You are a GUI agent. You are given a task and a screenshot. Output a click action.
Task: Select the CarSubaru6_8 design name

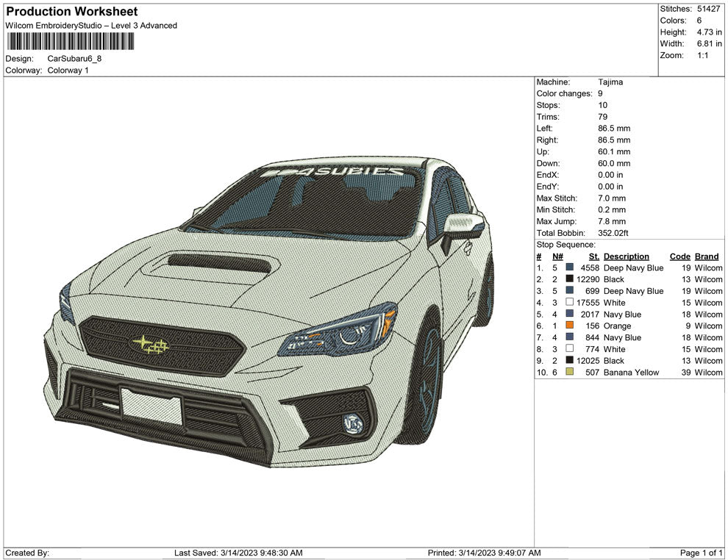75,58
